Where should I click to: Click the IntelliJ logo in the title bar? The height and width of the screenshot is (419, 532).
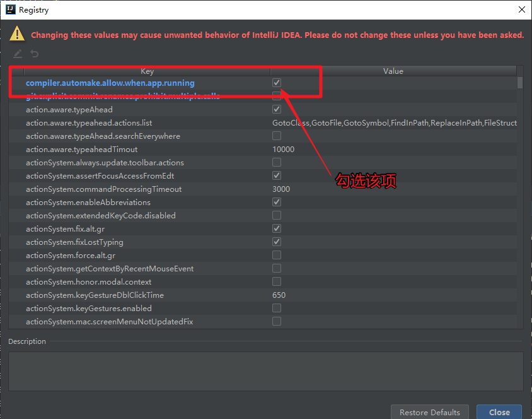tap(11, 9)
